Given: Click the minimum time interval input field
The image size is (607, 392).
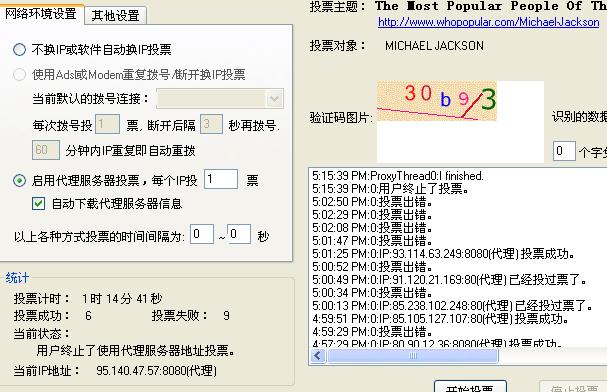Looking at the screenshot, I should pyautogui.click(x=202, y=234).
